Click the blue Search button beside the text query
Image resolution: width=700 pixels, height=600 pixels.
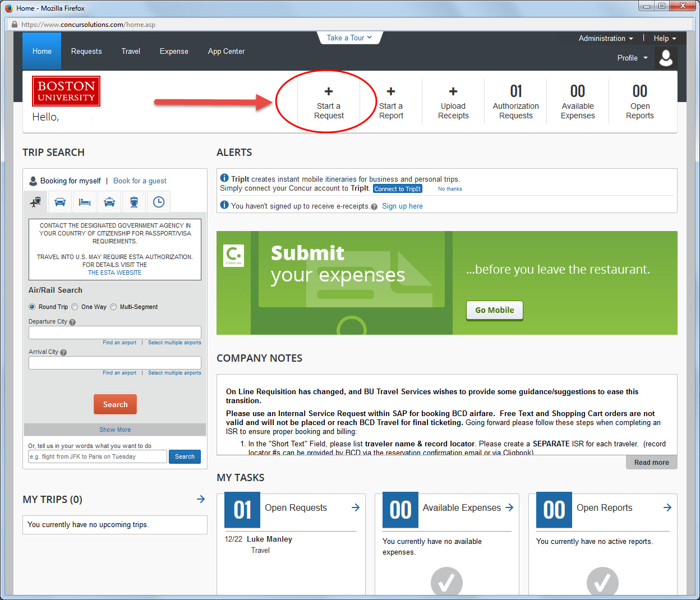coord(185,456)
